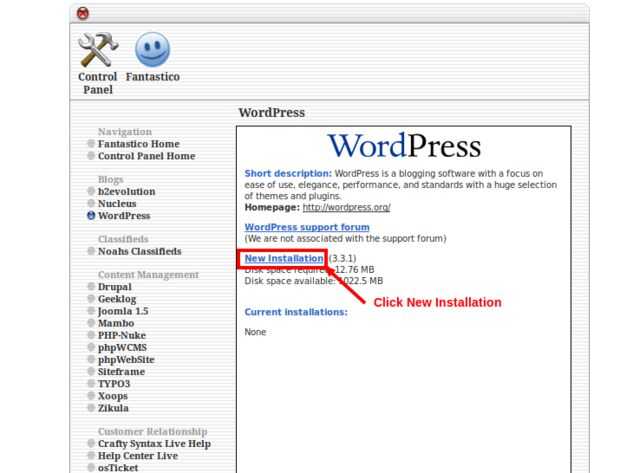Click the bullet icon beside Noahs Classifieds
Image resolution: width=620 pixels, height=473 pixels.
[x=91, y=251]
